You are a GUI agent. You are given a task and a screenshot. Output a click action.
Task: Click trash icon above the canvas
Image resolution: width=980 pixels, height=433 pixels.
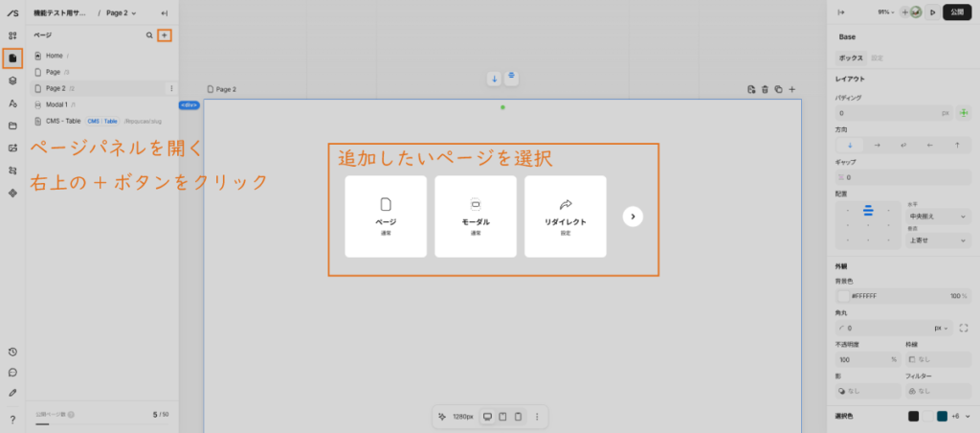click(x=765, y=89)
